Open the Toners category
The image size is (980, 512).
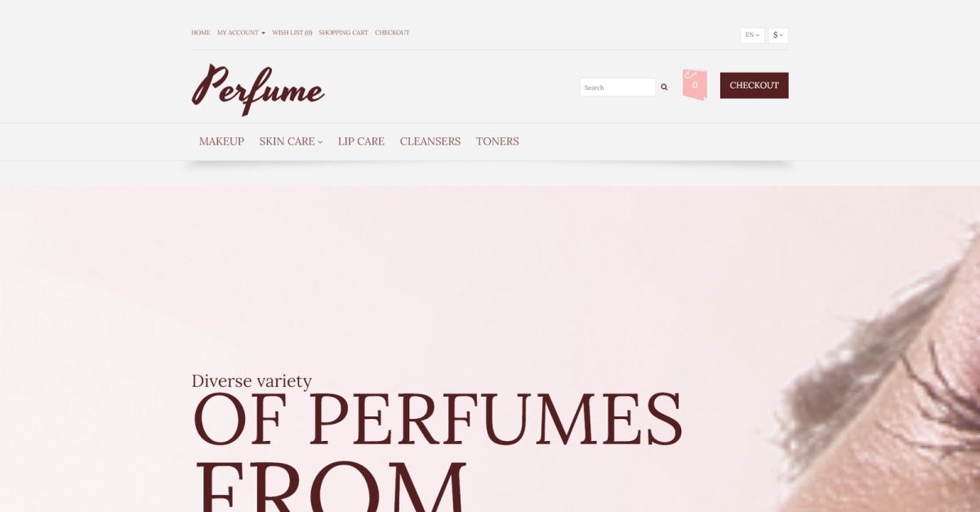coord(497,141)
